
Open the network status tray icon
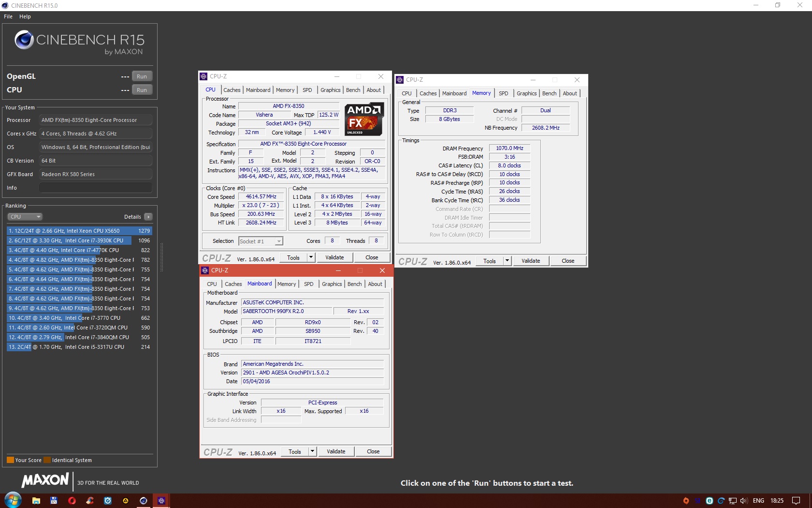pyautogui.click(x=733, y=501)
